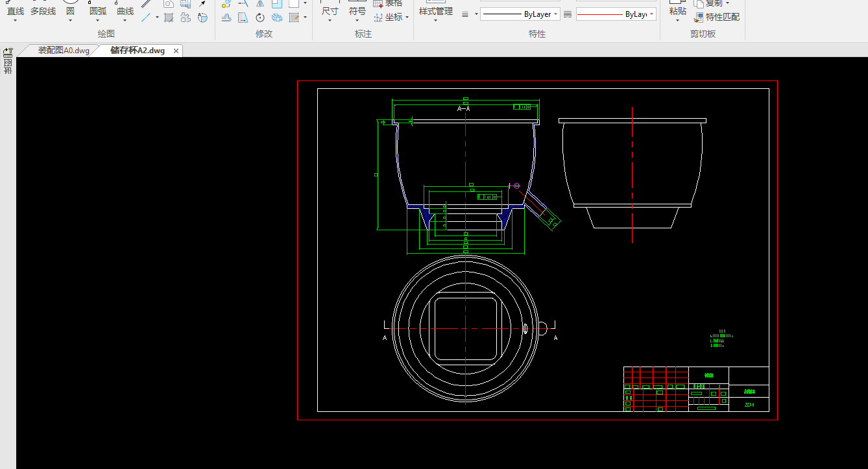This screenshot has width=868, height=469.
Task: Click the title block in the drawing
Action: [695, 389]
